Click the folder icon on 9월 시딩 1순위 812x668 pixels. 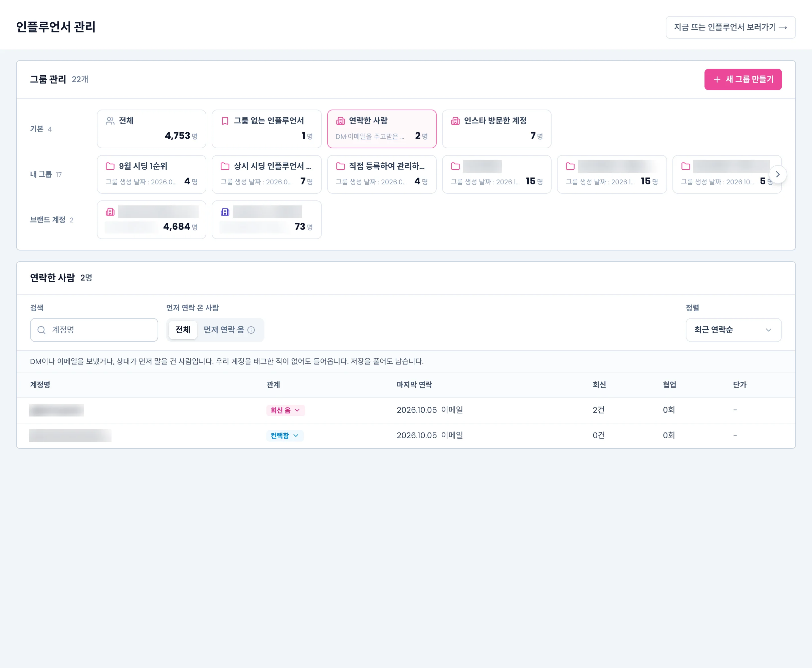click(110, 166)
